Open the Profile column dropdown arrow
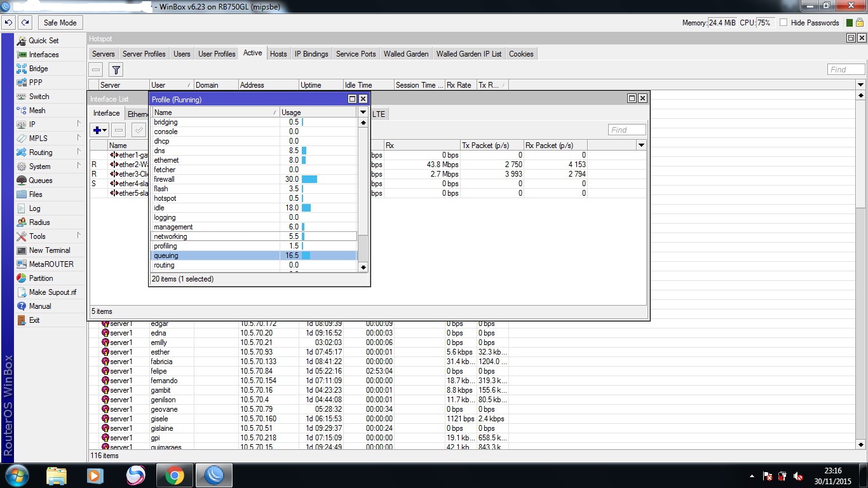The height and width of the screenshot is (488, 868). [x=363, y=112]
